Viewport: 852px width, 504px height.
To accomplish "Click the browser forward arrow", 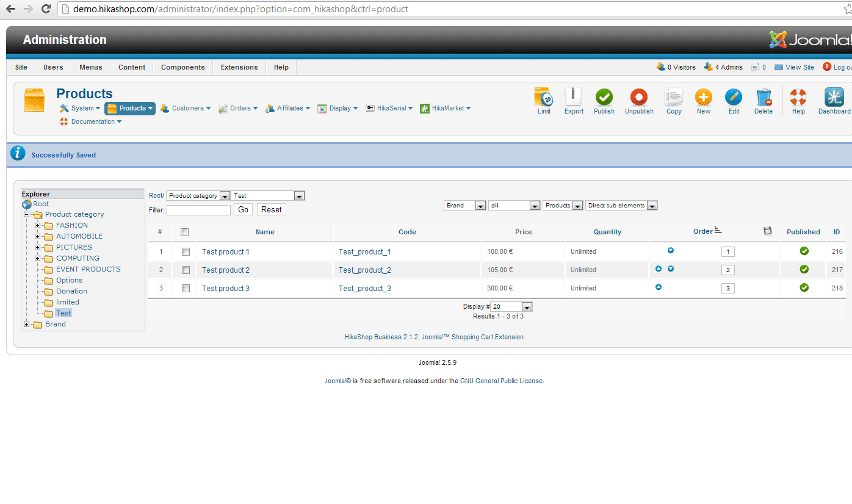I will click(x=28, y=9).
